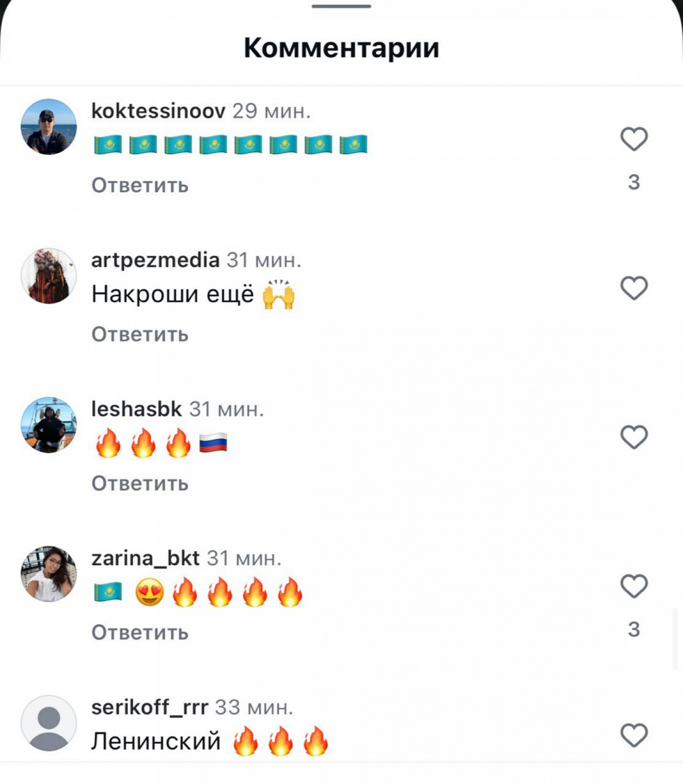Tap Ответить below zarina_bkt's comment
Image resolution: width=683 pixels, height=784 pixels.
pos(140,632)
